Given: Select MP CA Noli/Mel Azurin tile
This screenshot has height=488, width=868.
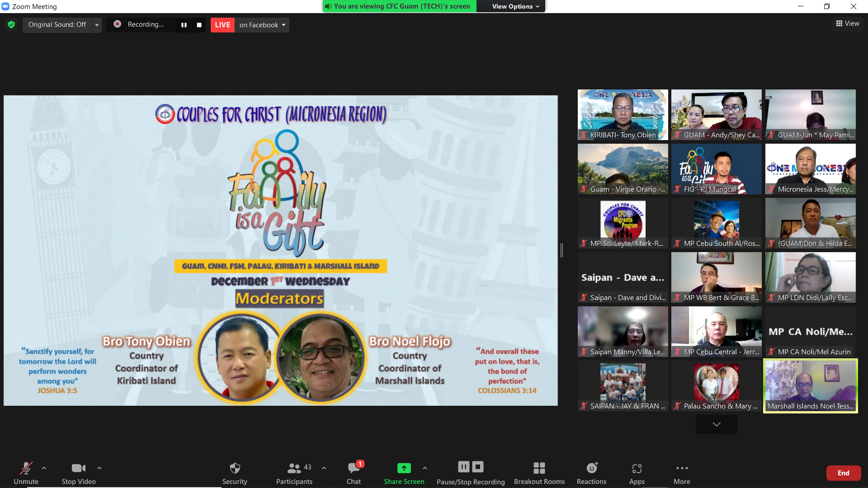Looking at the screenshot, I should coord(811,332).
